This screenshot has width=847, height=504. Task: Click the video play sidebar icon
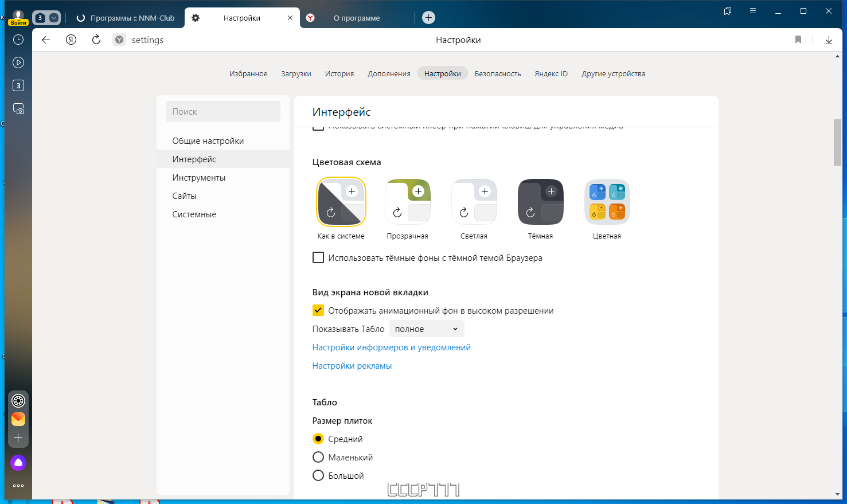pyautogui.click(x=18, y=62)
